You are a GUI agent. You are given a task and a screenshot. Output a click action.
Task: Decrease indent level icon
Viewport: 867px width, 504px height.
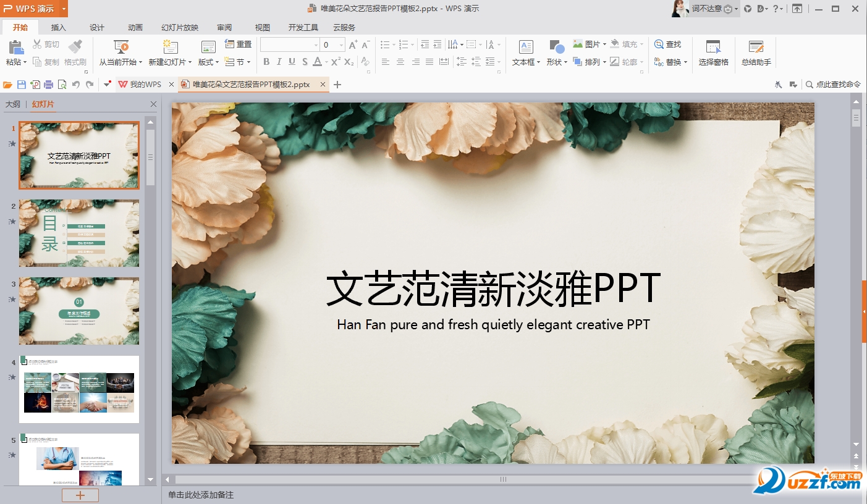[425, 44]
